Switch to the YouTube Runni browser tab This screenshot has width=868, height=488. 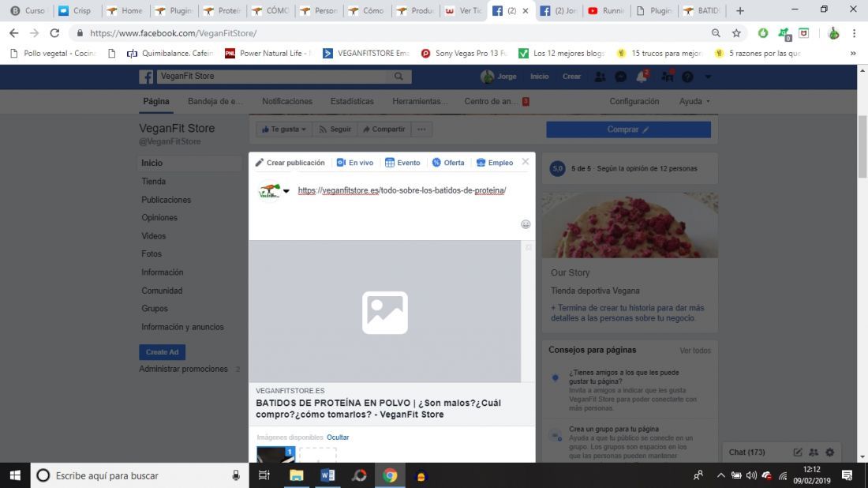608,10
